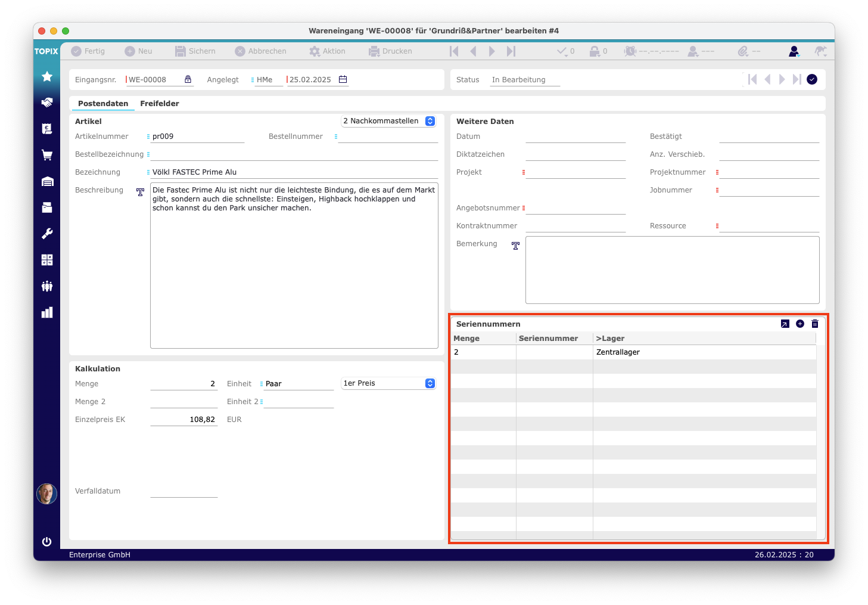Open serial numbers list in new window
Viewport: 868px width, 605px height.
(785, 324)
